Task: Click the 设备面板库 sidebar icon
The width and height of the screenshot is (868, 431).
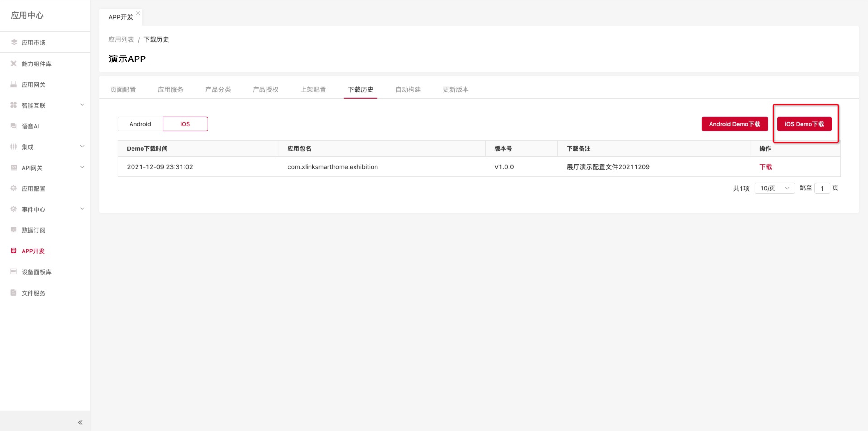Action: (14, 272)
